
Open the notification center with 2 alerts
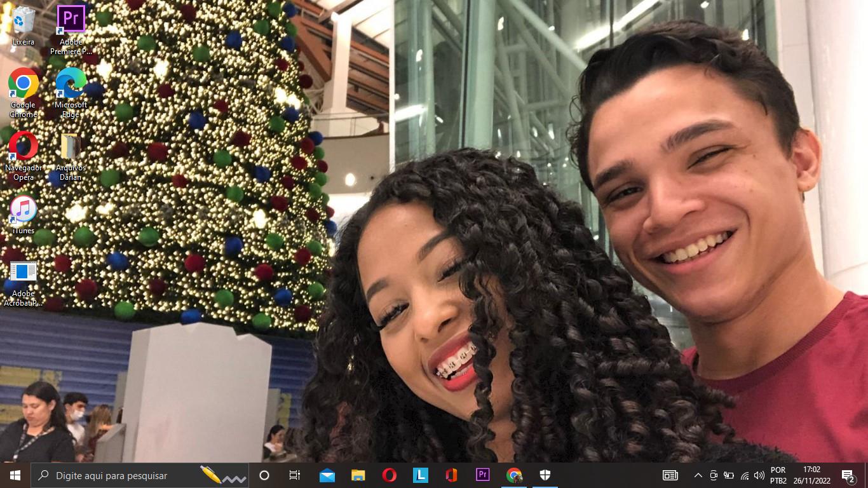[848, 475]
